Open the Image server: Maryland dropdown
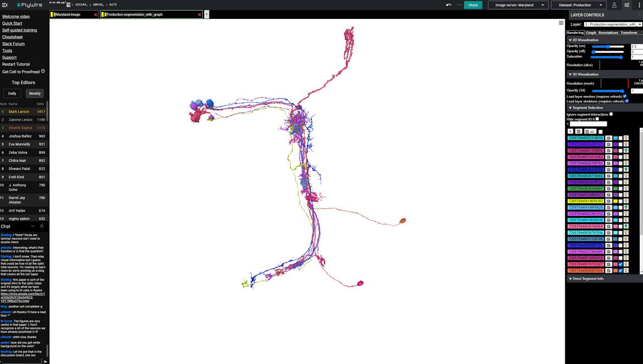The image size is (643, 364). (518, 5)
